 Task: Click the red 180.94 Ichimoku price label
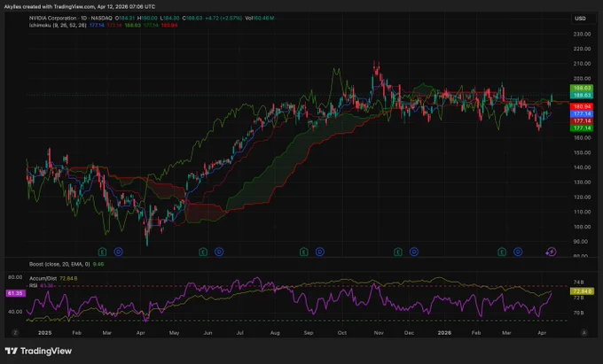coord(582,106)
